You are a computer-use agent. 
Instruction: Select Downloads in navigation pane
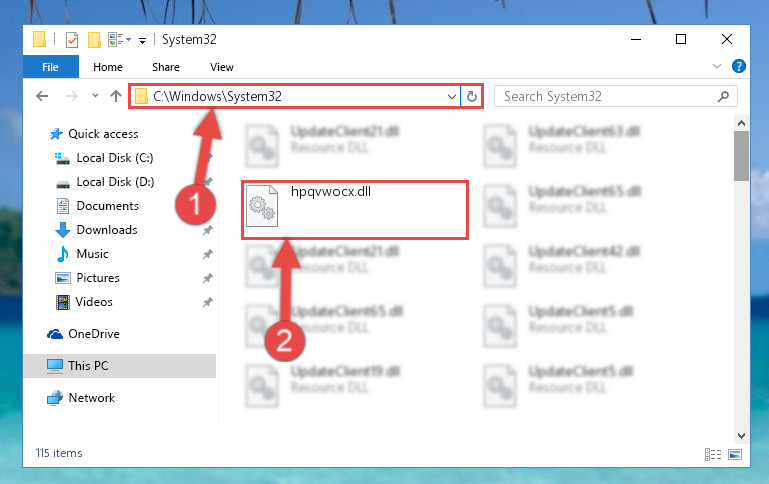click(x=106, y=229)
